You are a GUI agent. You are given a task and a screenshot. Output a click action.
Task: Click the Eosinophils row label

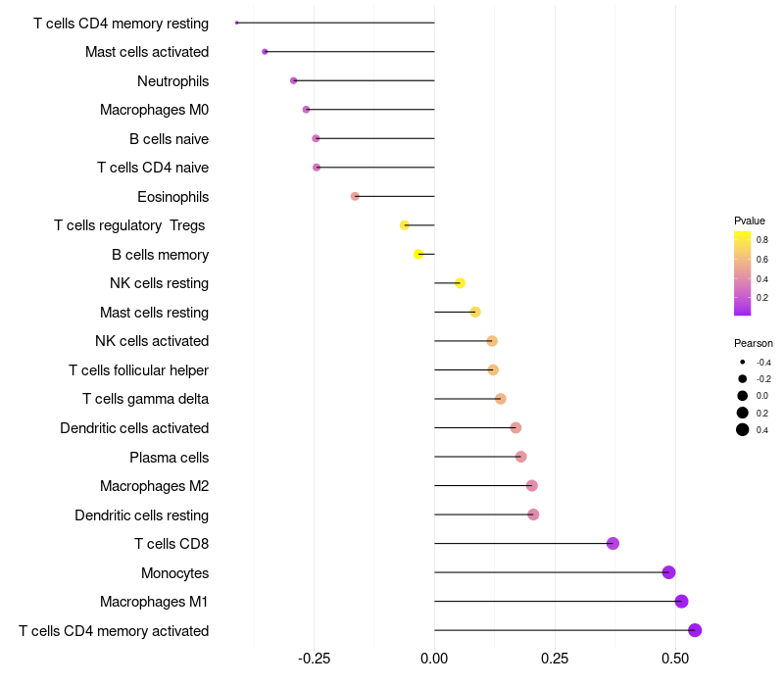pyautogui.click(x=172, y=197)
